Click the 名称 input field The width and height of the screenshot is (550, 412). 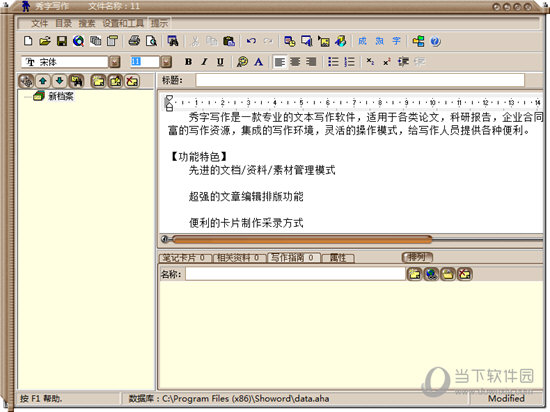[295, 274]
